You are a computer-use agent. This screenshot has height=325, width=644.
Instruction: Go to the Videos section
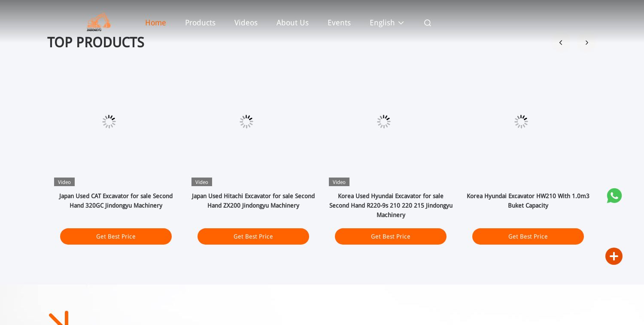[x=246, y=23]
